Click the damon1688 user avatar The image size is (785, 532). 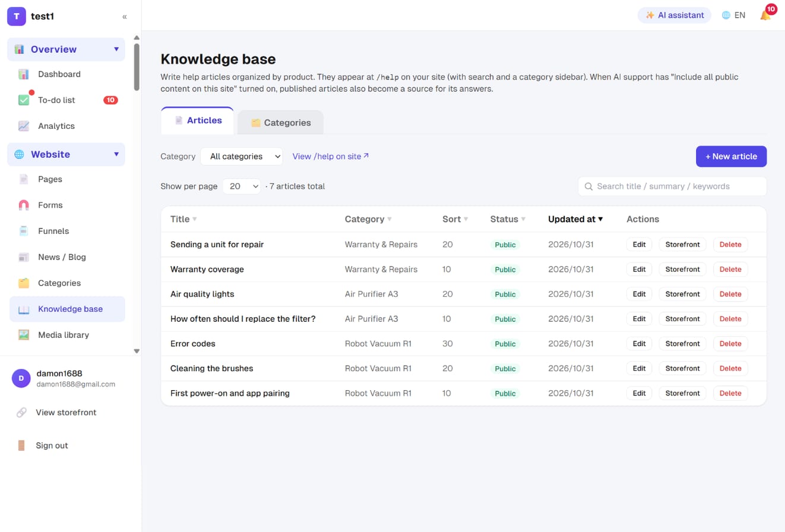[x=21, y=378]
